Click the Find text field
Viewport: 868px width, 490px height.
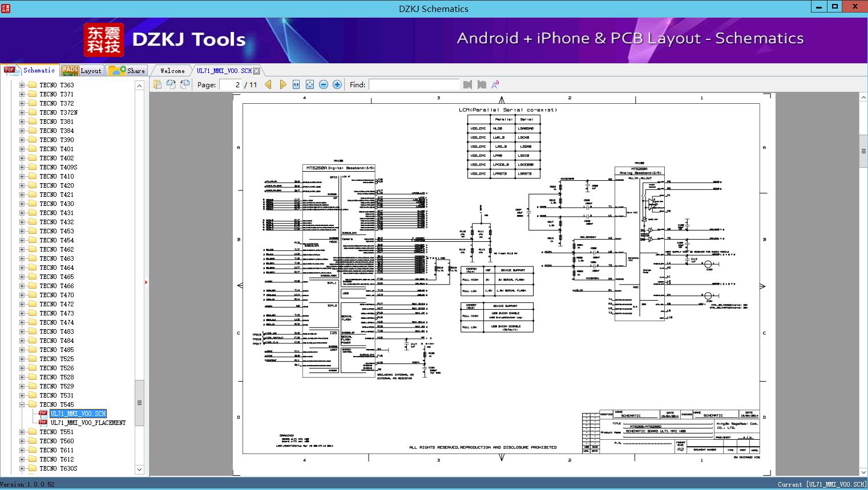(414, 84)
